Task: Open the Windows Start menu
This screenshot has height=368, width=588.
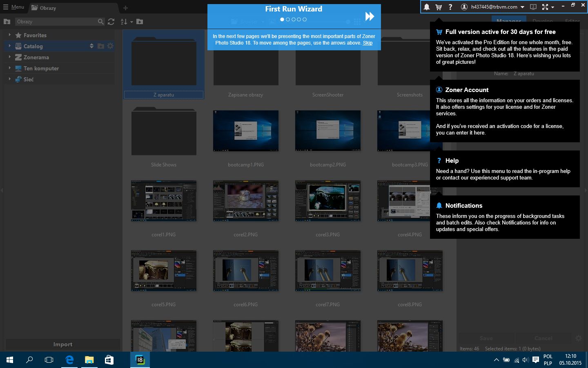Action: (x=10, y=360)
